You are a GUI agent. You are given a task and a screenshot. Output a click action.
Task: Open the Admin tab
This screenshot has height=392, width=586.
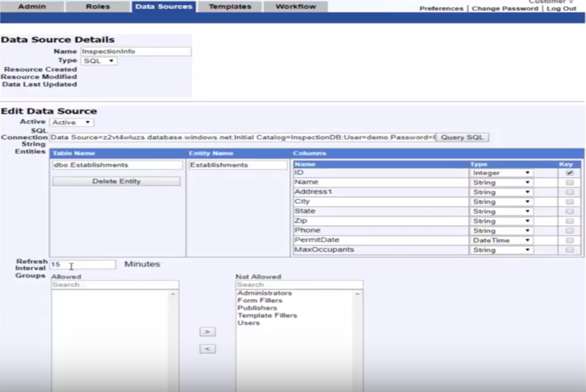tap(32, 6)
